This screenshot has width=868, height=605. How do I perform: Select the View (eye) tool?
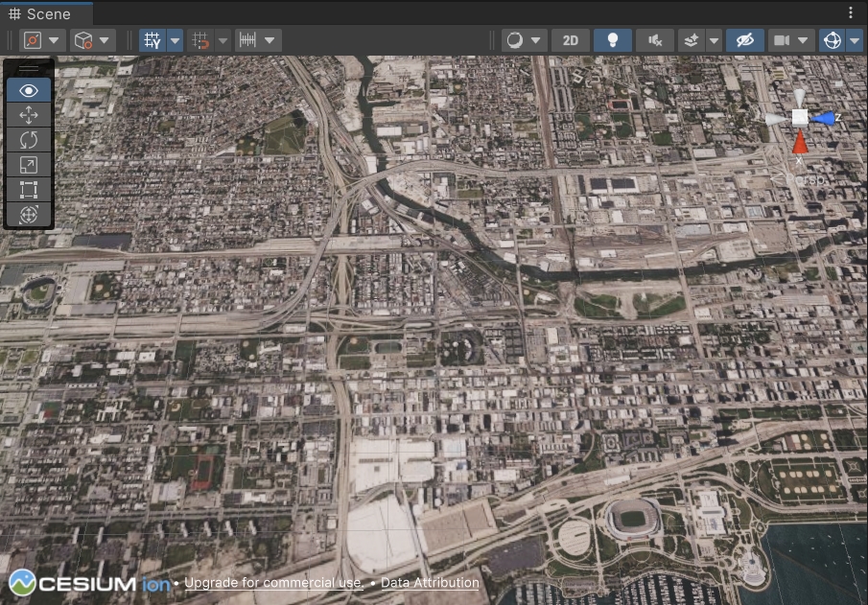pos(29,90)
